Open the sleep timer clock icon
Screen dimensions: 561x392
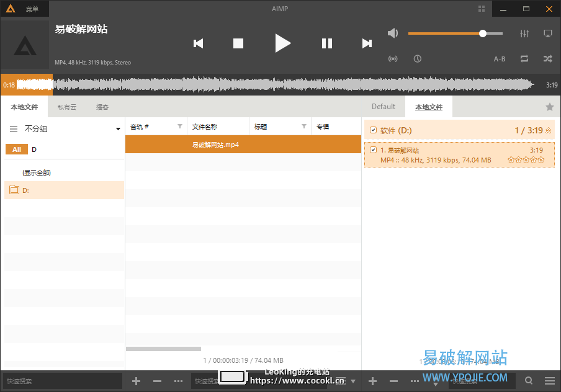pos(418,59)
